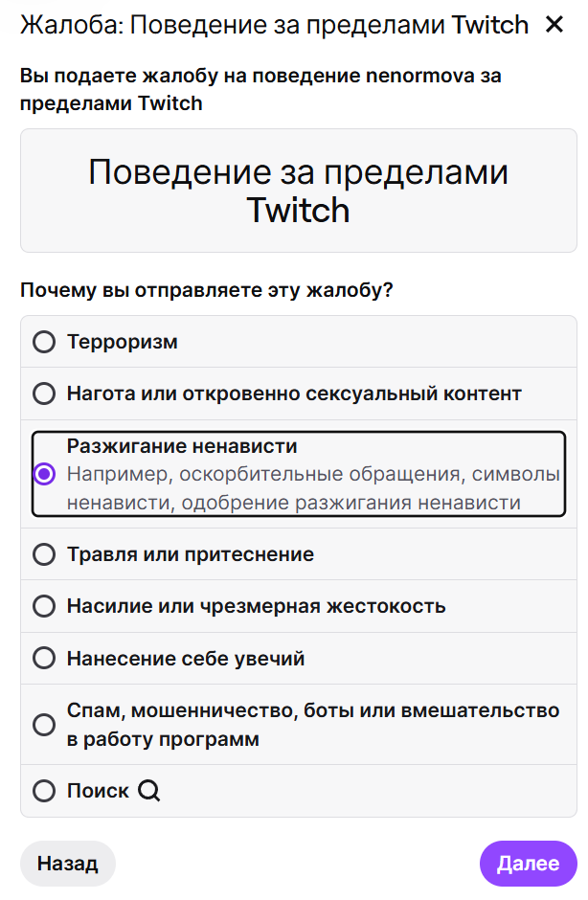Click the Поиск option label text
The width and height of the screenshot is (588, 900).
pyautogui.click(x=99, y=791)
